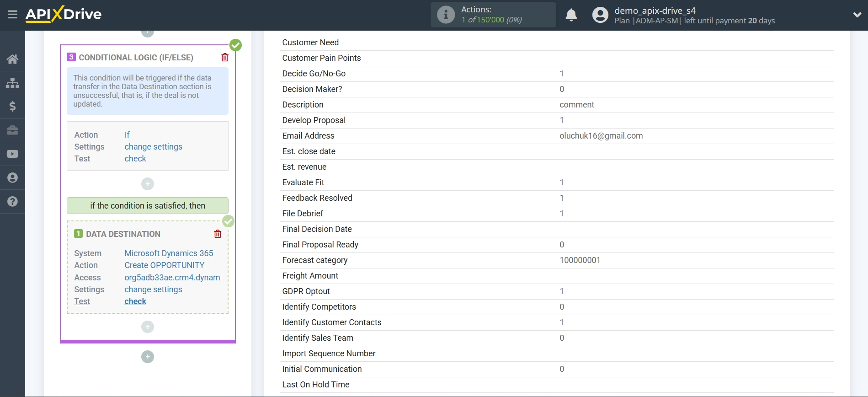The height and width of the screenshot is (397, 868).
Task: Select the Develop Proposal row
Action: coord(557,120)
